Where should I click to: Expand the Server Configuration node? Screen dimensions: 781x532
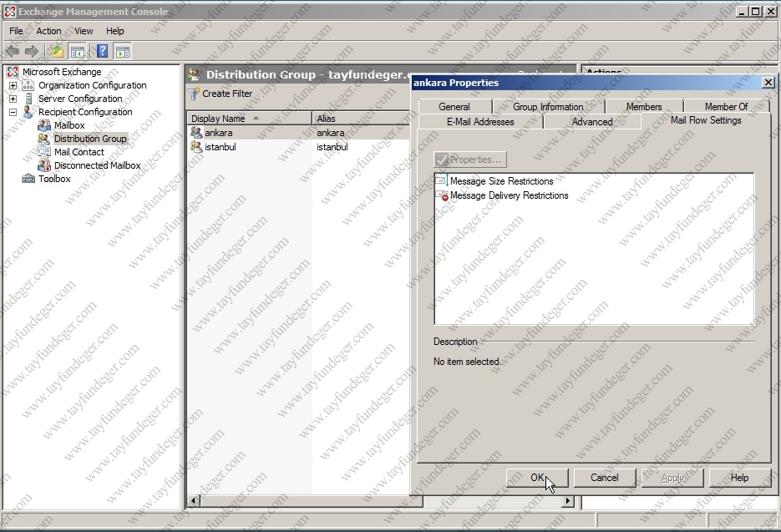point(13,99)
